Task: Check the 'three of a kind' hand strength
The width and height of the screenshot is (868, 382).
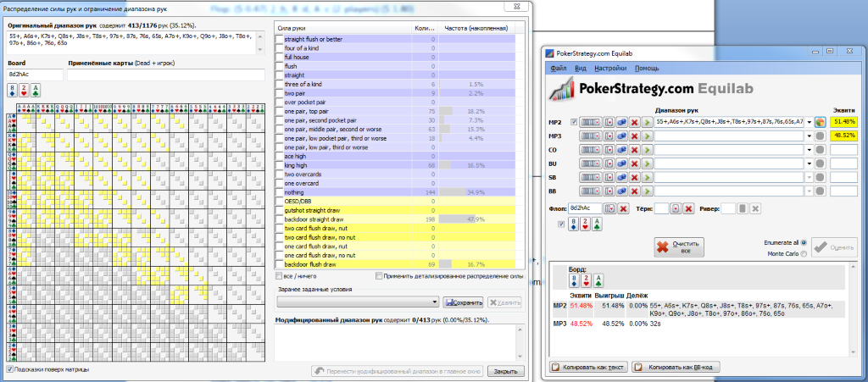Action: pyautogui.click(x=279, y=84)
